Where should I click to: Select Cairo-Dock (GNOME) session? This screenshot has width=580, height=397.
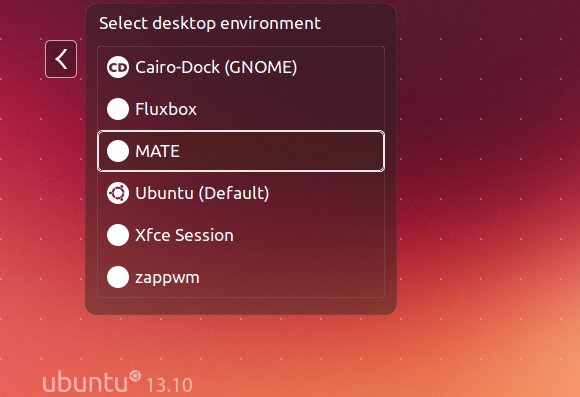(241, 67)
